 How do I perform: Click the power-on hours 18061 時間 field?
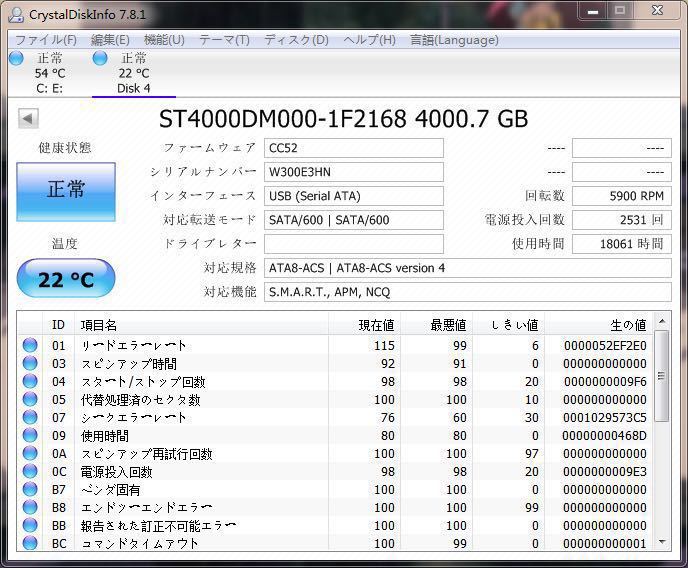coord(622,244)
